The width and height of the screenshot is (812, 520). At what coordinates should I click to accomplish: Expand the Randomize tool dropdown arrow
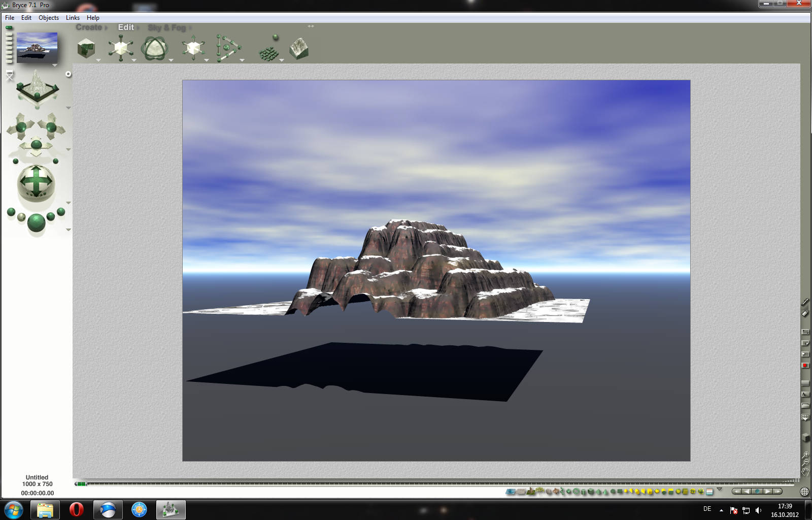(282, 60)
